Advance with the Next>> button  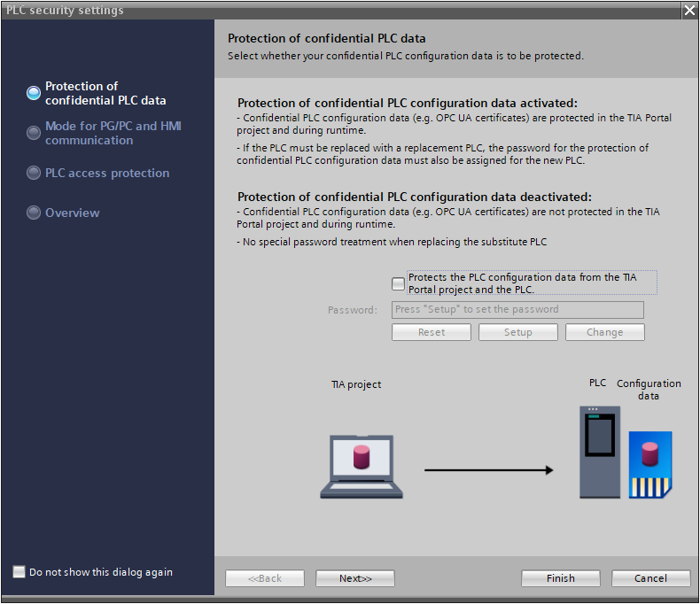355,578
